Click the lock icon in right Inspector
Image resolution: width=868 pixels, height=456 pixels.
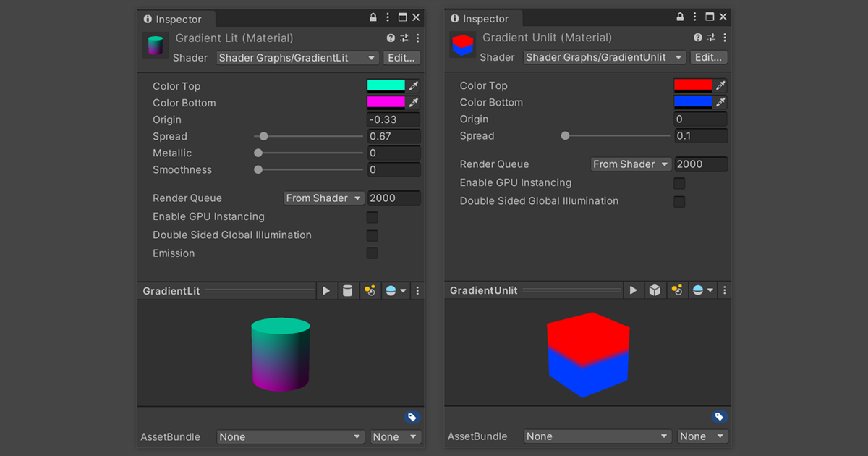(x=680, y=17)
